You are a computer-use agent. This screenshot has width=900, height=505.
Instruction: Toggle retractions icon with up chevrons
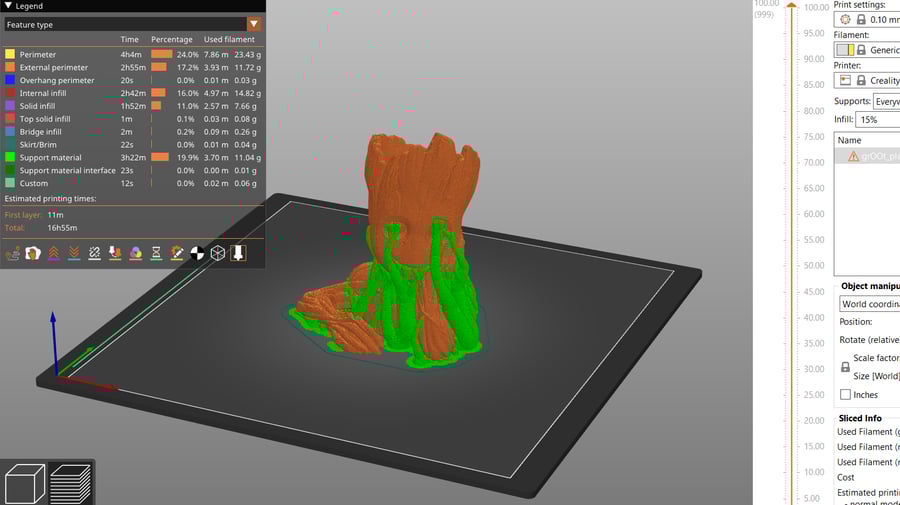(x=54, y=253)
